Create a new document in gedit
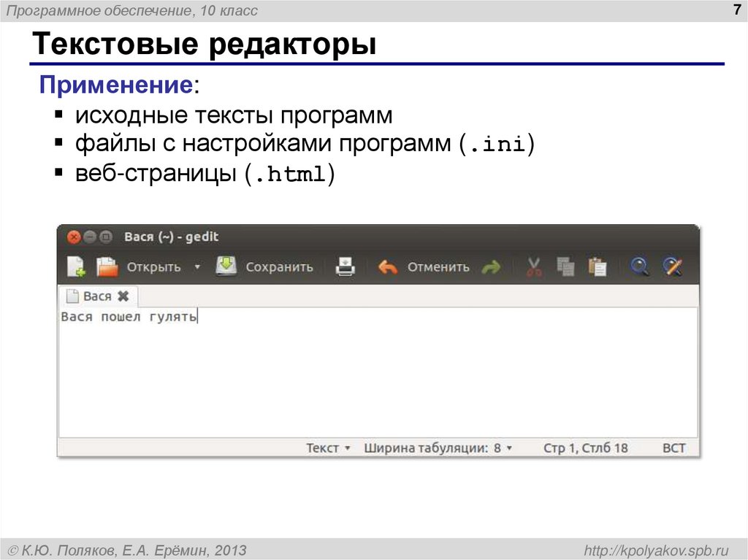Screen dimensions: 748x560 tap(77, 267)
